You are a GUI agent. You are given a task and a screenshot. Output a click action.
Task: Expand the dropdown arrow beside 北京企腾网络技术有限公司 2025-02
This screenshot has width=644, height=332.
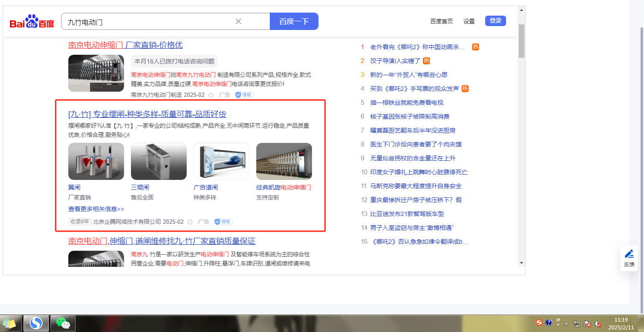190,222
